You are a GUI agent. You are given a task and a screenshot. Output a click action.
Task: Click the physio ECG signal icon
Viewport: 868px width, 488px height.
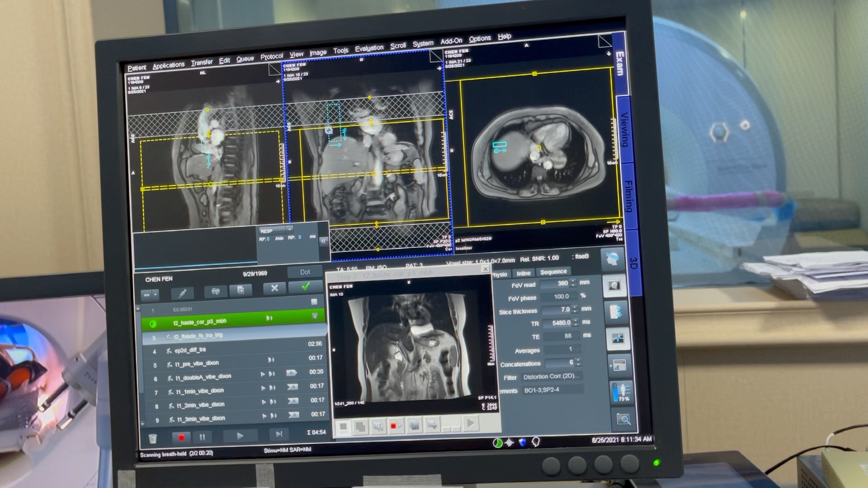(x=618, y=338)
